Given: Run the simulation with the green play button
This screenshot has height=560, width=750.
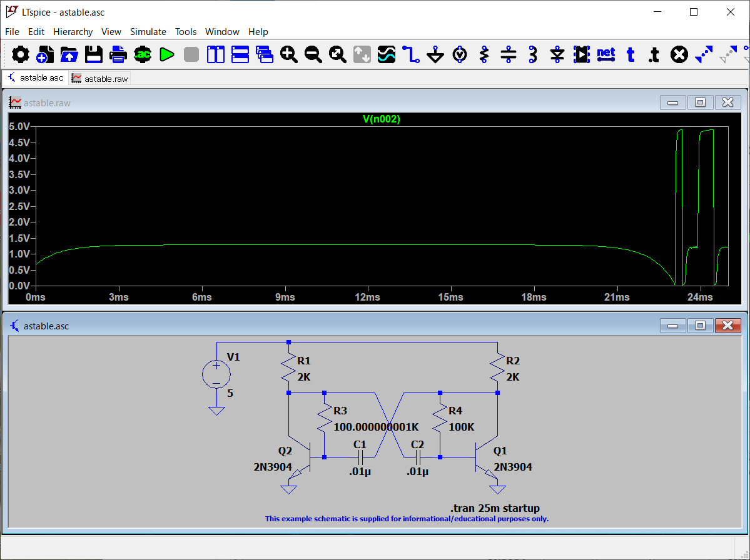Looking at the screenshot, I should point(166,55).
